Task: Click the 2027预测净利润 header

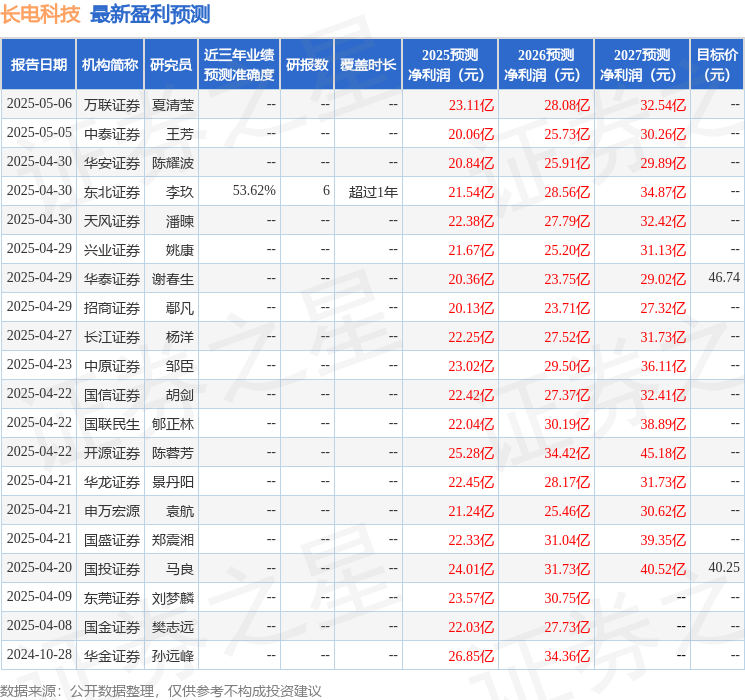Action: pos(642,65)
